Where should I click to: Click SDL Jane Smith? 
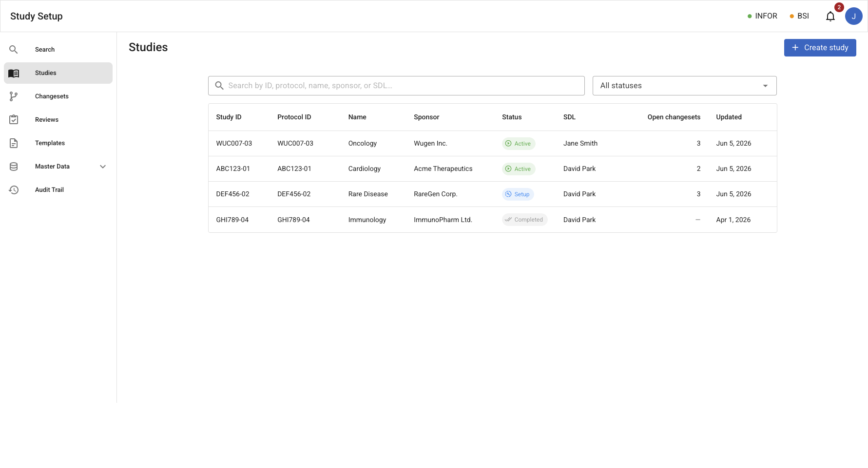click(x=580, y=144)
